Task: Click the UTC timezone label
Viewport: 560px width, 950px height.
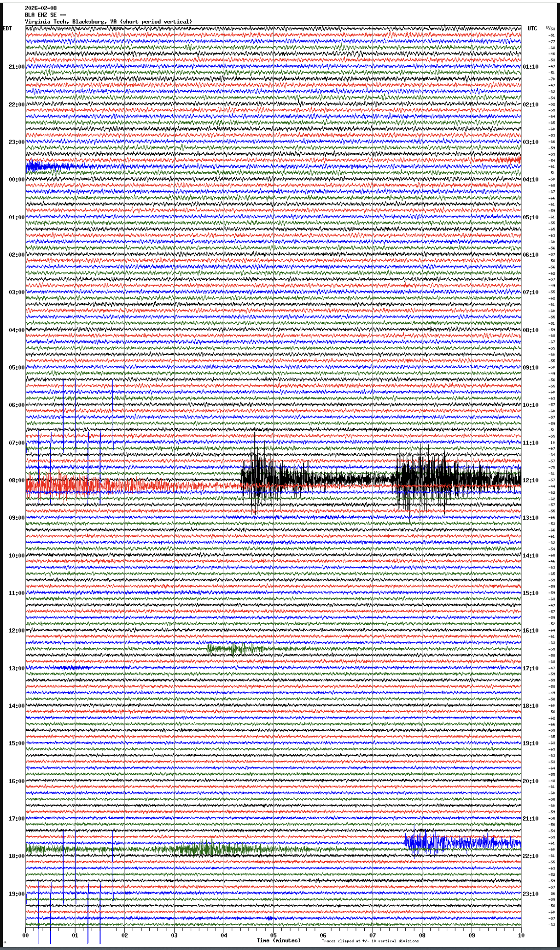Action: [x=532, y=29]
